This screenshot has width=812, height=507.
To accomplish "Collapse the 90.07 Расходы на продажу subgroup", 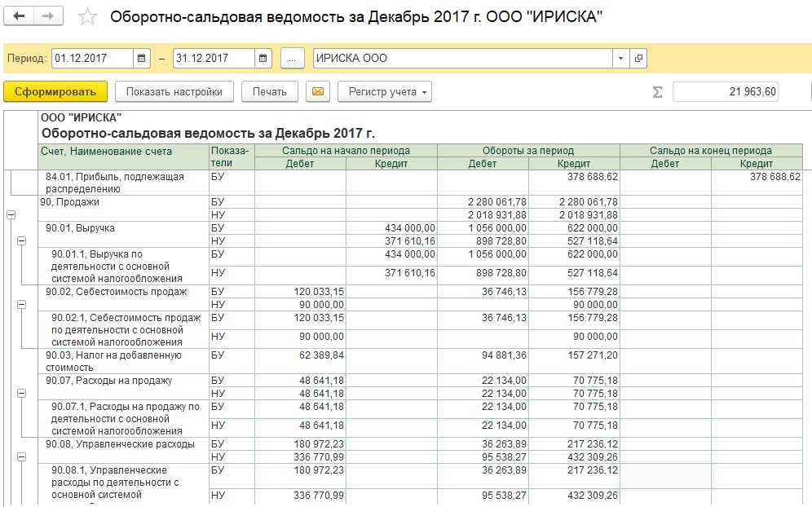I will 21,393.
